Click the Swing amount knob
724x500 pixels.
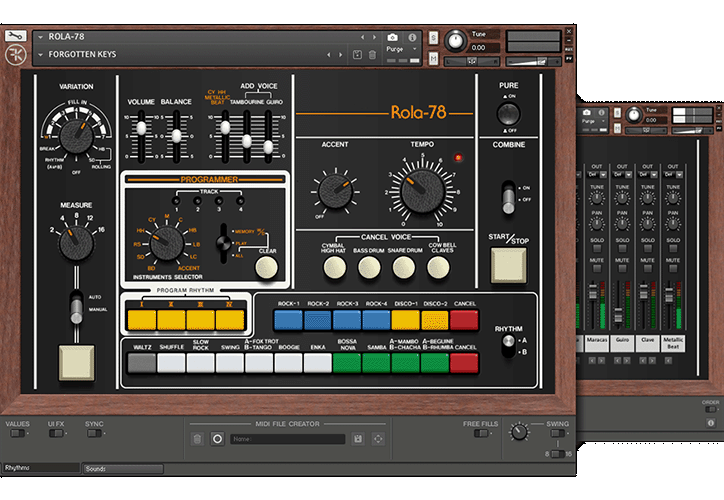(x=519, y=432)
